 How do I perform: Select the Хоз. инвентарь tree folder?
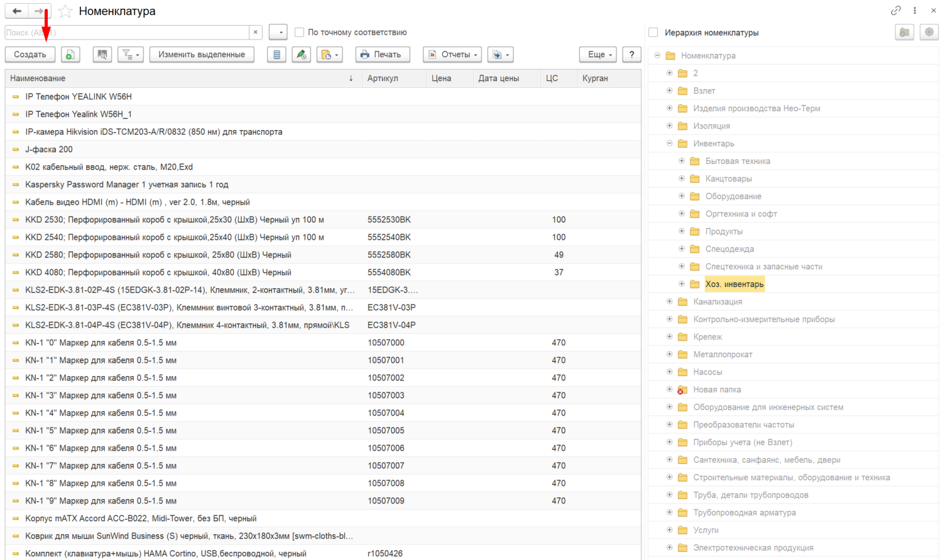[x=734, y=284]
